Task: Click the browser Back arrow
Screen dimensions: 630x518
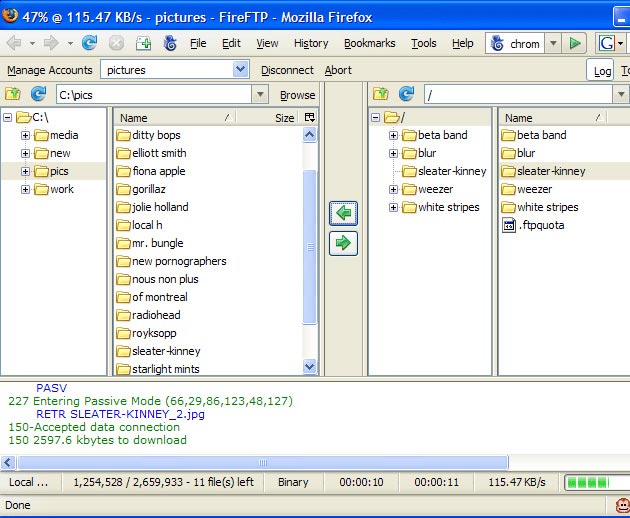Action: pos(14,43)
